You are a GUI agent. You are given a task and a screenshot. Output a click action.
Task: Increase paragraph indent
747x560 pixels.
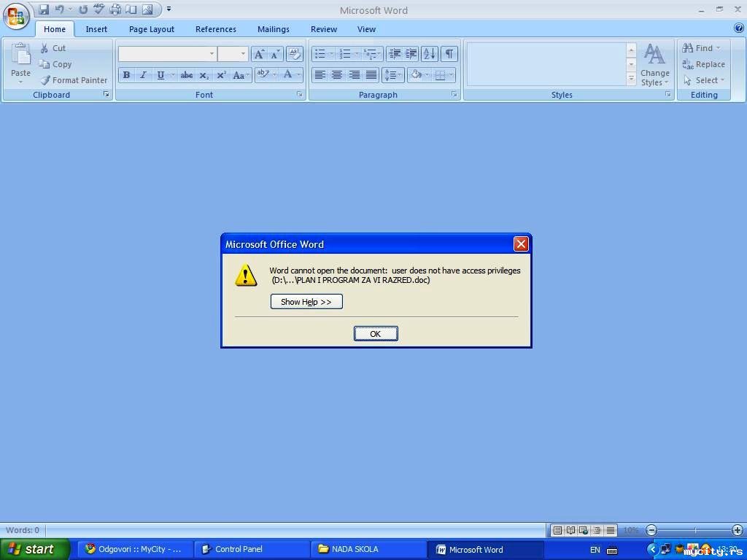click(411, 54)
